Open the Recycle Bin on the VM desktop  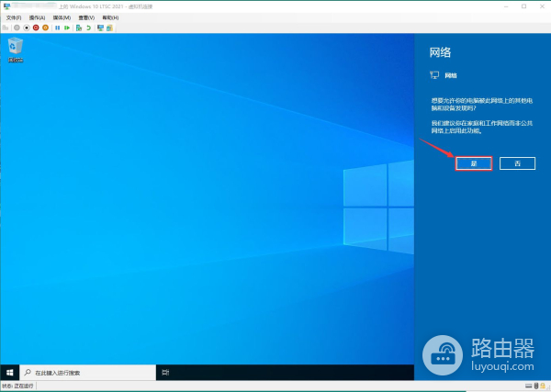pyautogui.click(x=16, y=50)
